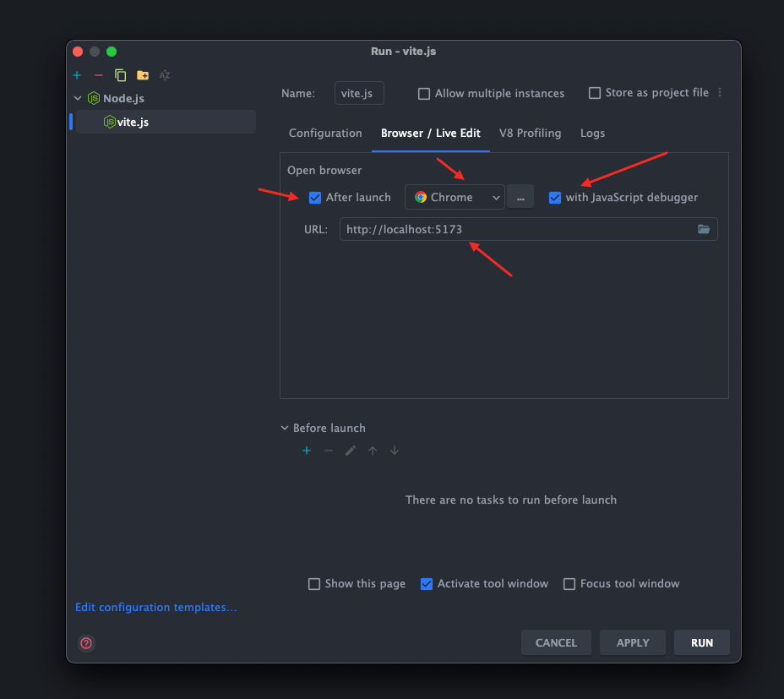Open the V8 Profiling tab
Viewport: 784px width, 699px height.
pos(530,134)
